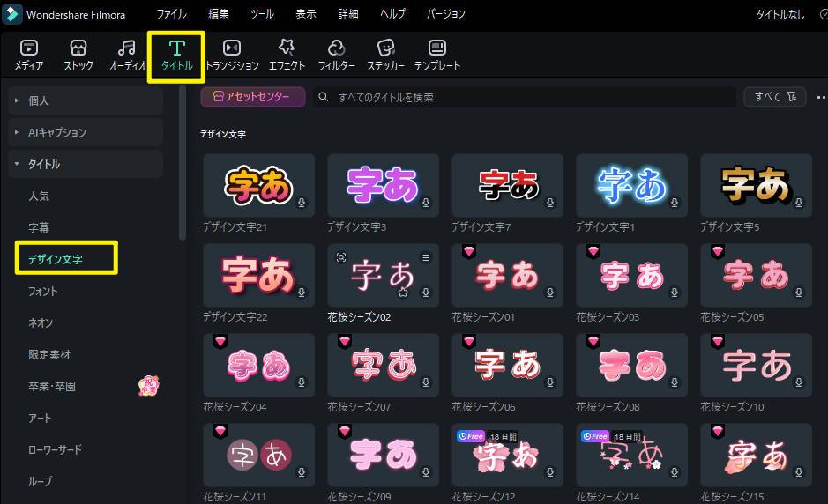Open the ステッカー (Stickers) tab
Viewport: 828px width, 504px height.
pos(385,56)
